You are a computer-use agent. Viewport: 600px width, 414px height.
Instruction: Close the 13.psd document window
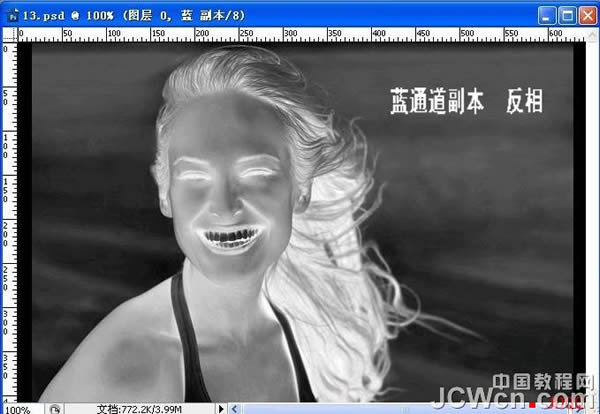pos(588,16)
